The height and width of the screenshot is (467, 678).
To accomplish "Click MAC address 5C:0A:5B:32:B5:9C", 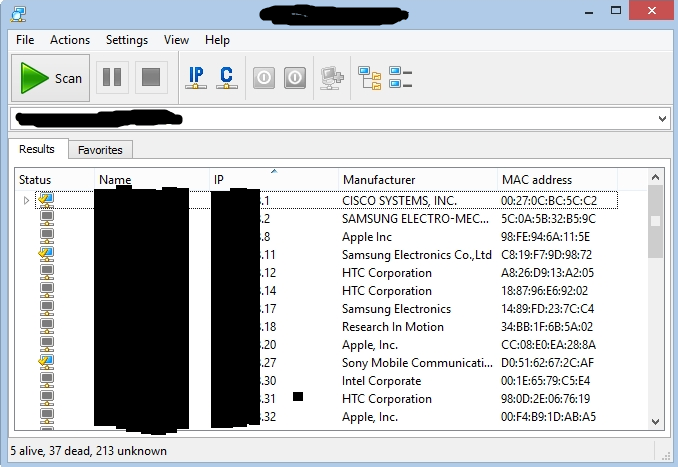I will point(548,219).
